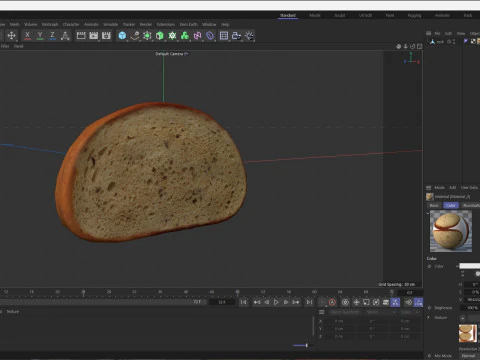Image resolution: width=480 pixels, height=360 pixels.
Task: Add a Cube primitive object
Action: (x=122, y=36)
